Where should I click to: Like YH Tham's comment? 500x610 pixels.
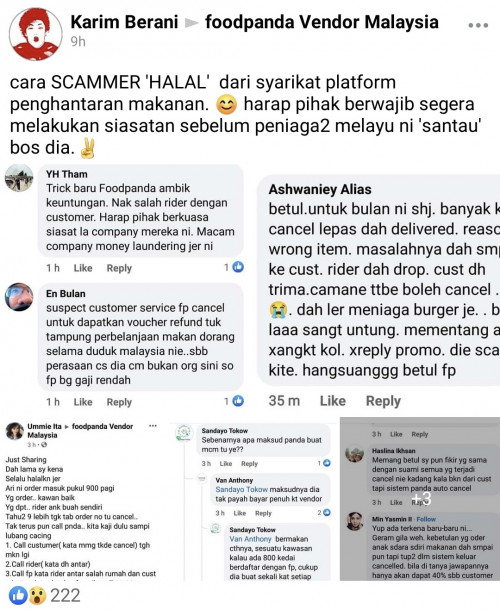(83, 268)
